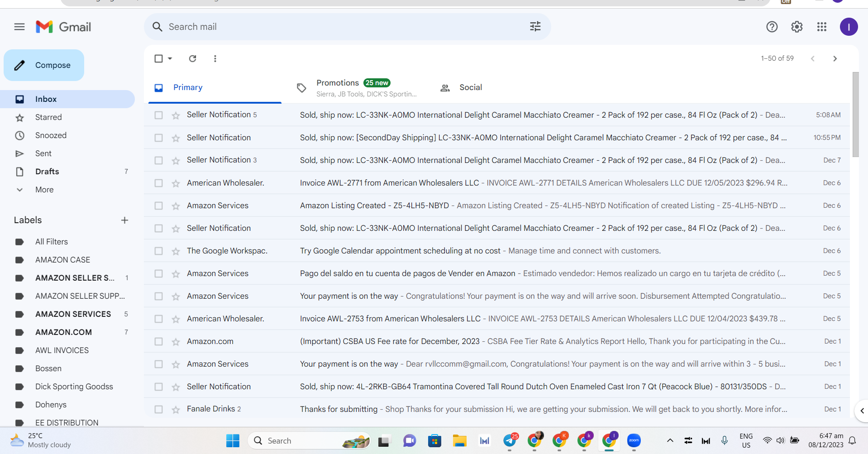
Task: Select the 10:55 PM Seller Notification email
Action: point(158,138)
